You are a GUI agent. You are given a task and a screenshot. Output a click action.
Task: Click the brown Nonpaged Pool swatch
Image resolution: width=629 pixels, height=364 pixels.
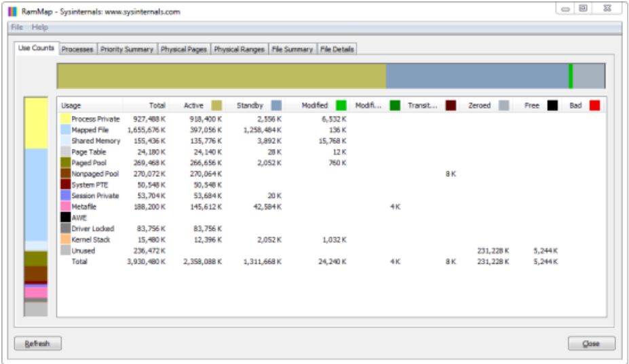pos(66,174)
